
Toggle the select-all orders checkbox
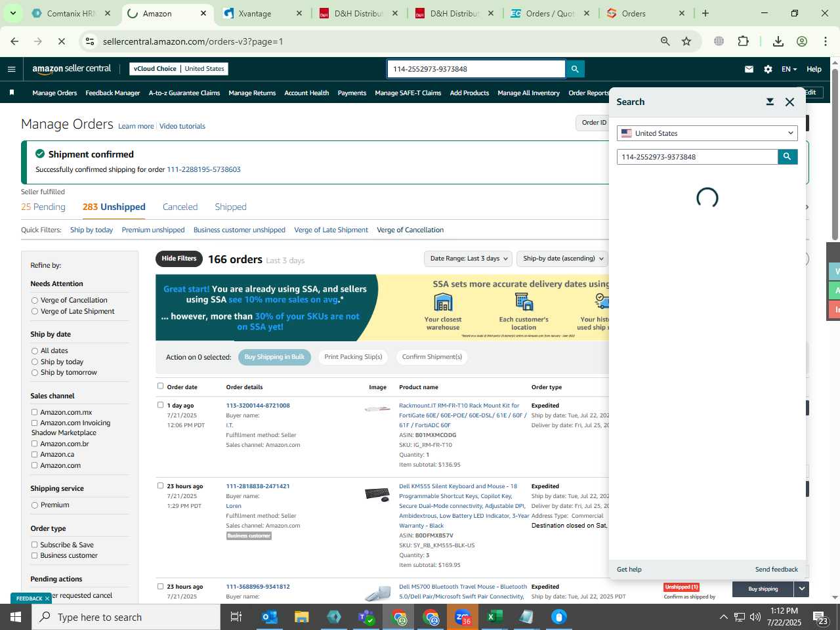160,386
